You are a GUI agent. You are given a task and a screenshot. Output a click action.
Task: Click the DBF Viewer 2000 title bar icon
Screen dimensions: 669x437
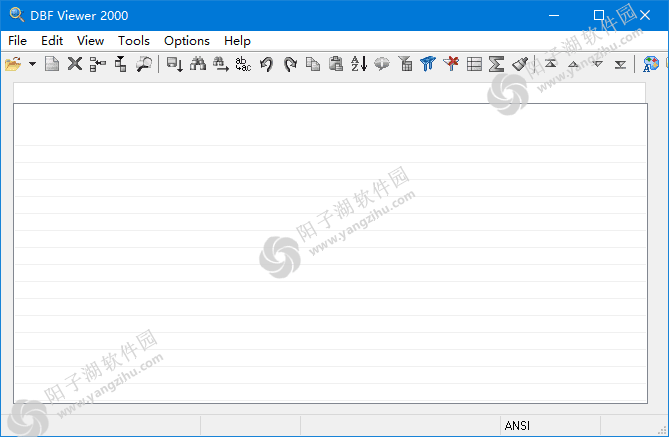pos(17,15)
